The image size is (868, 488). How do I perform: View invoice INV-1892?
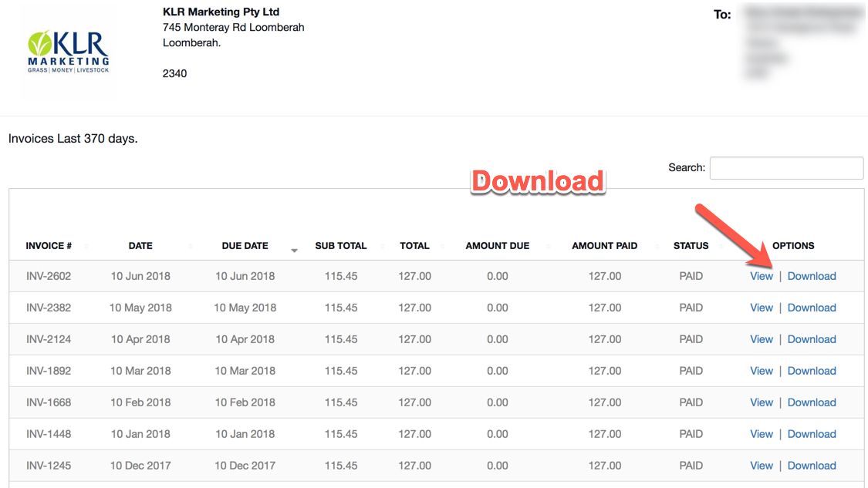point(761,371)
